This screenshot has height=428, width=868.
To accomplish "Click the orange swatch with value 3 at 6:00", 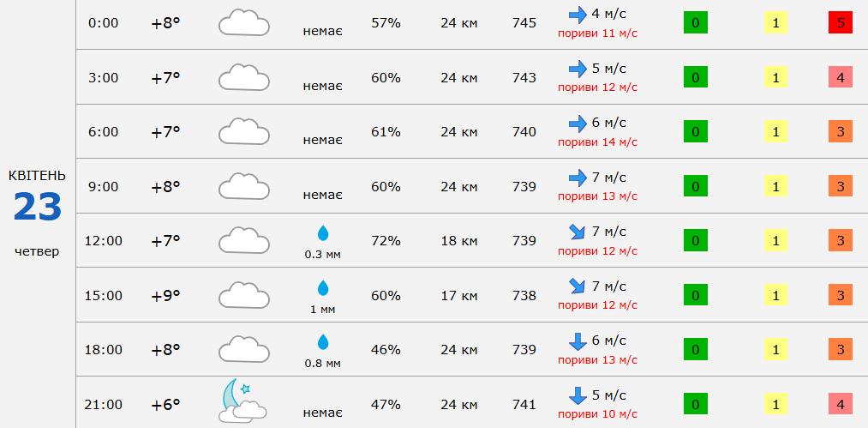I will point(841,132).
